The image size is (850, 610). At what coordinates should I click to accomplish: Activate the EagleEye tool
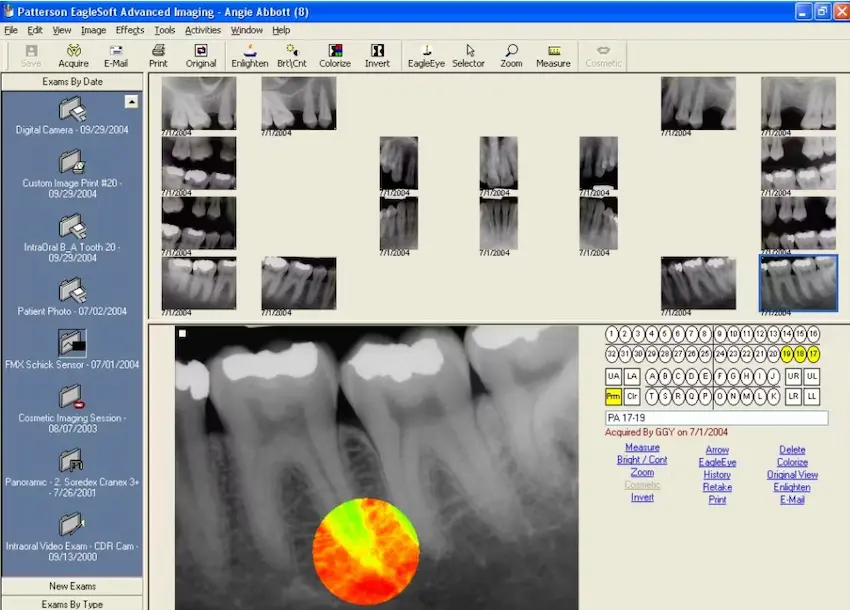point(426,56)
